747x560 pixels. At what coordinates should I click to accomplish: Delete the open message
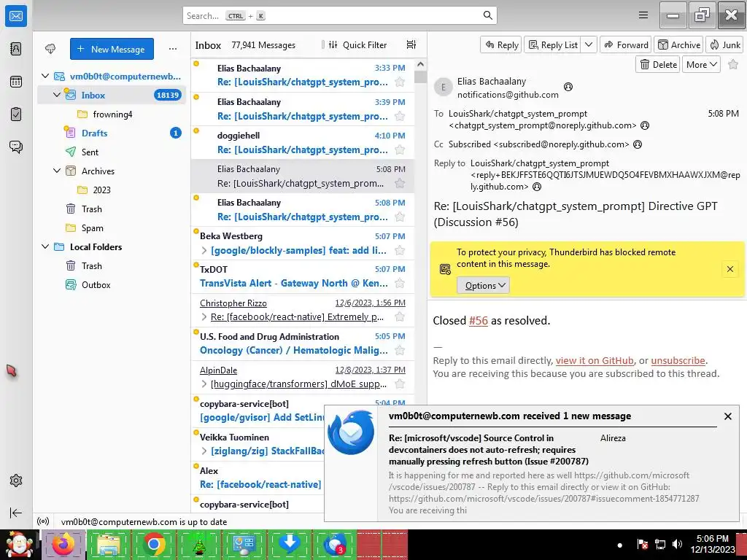click(x=658, y=64)
